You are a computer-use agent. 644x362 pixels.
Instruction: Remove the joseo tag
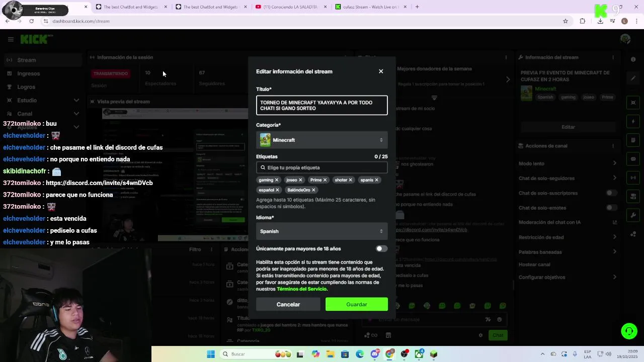[300, 180]
